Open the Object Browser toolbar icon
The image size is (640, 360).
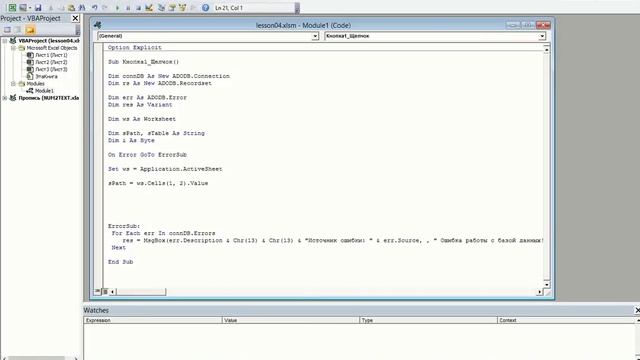pyautogui.click(x=182, y=8)
